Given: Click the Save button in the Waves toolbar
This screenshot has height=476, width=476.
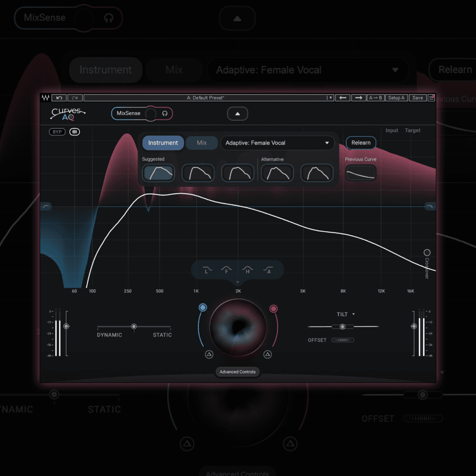Looking at the screenshot, I should [417, 98].
